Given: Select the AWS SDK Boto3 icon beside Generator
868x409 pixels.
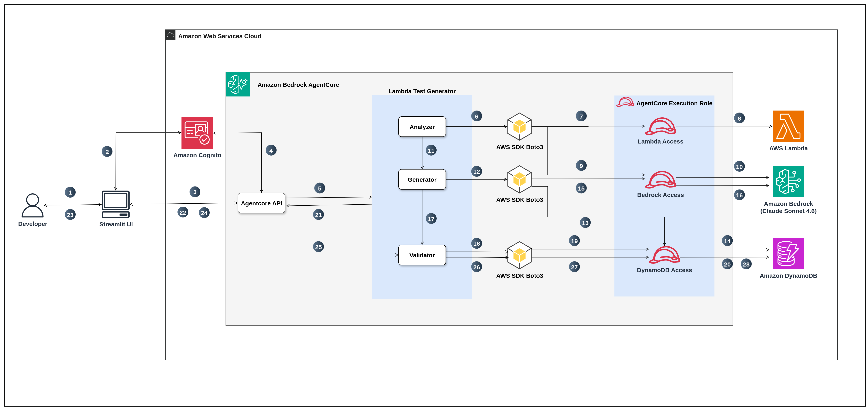Looking at the screenshot, I should [519, 179].
